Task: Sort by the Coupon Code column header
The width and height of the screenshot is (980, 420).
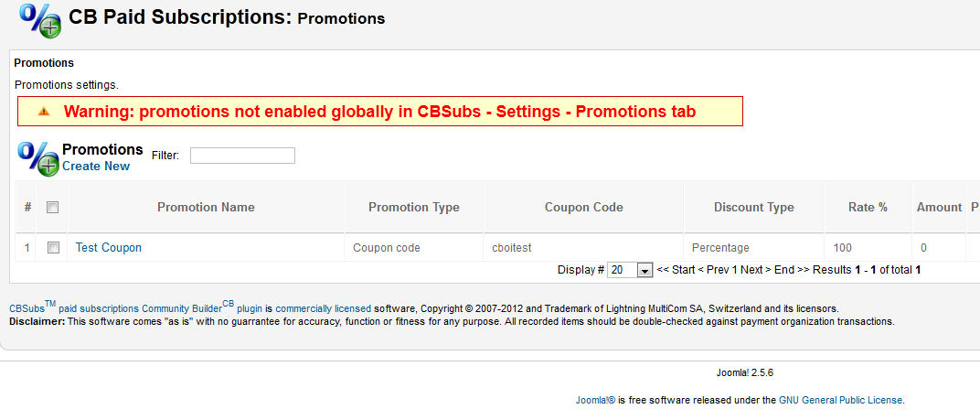Action: tap(583, 207)
